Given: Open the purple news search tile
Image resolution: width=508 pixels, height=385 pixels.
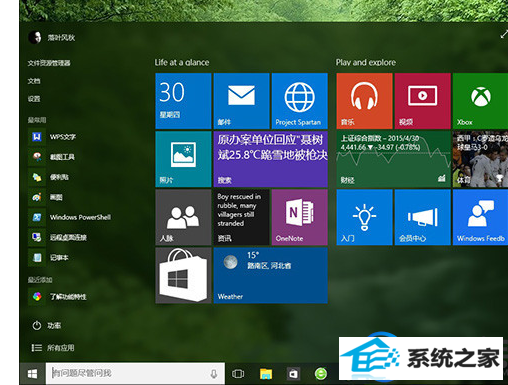Looking at the screenshot, I should pyautogui.click(x=271, y=159).
